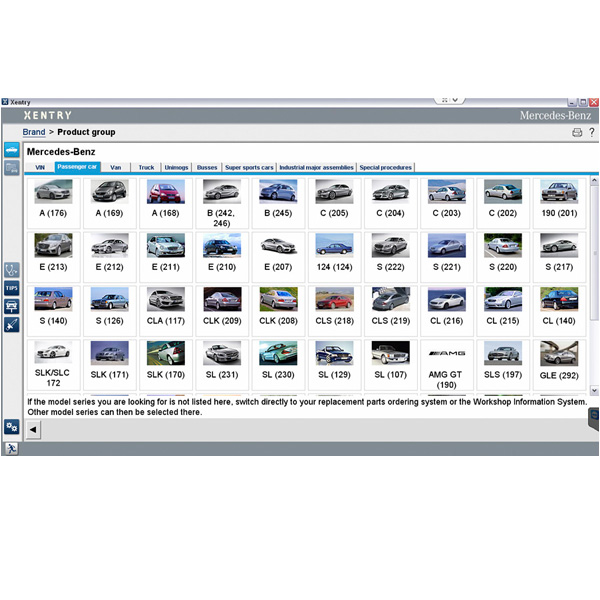Click the vehicle selection car icon in sidebar
This screenshot has width=600, height=600.
[12, 150]
